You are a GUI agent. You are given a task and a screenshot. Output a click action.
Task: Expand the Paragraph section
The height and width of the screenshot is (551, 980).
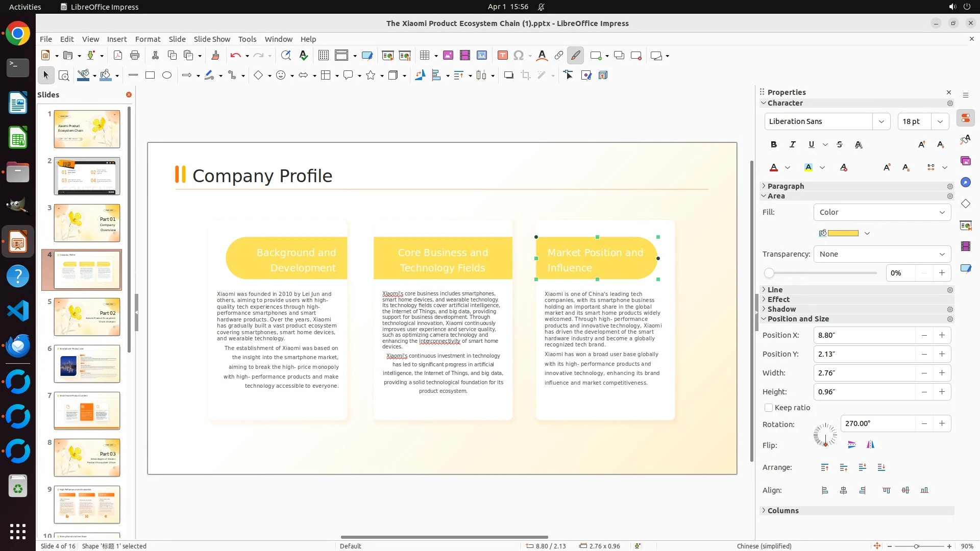tap(786, 186)
